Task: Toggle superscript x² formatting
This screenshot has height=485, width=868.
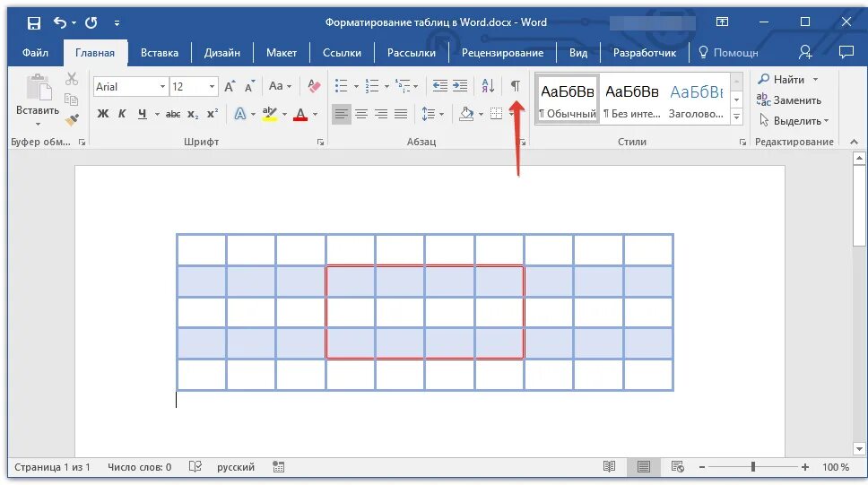Action: [x=212, y=114]
